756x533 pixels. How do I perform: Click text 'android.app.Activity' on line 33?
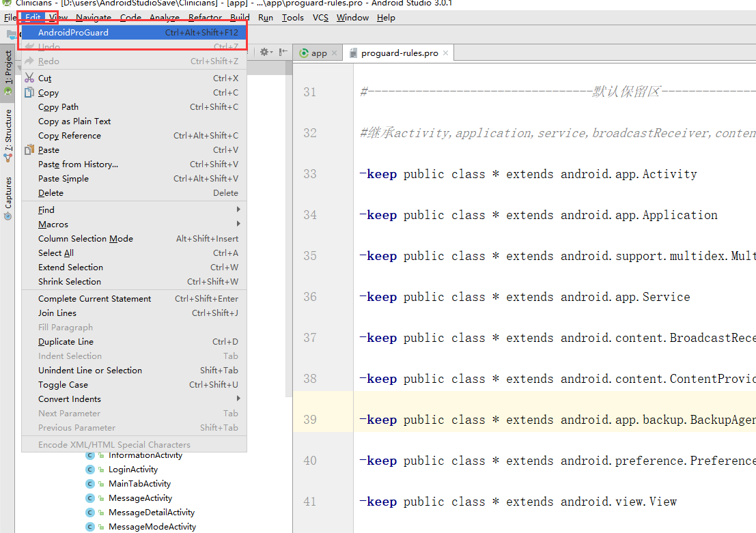coord(629,174)
